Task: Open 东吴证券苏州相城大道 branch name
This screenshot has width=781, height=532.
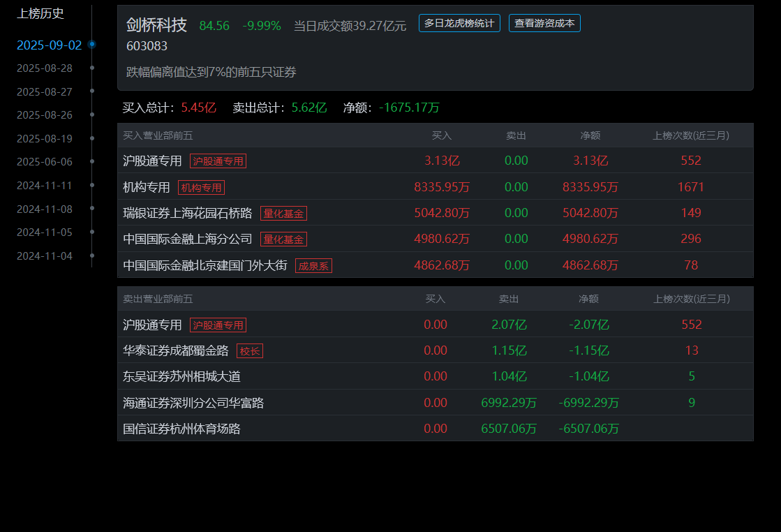Action: [181, 376]
